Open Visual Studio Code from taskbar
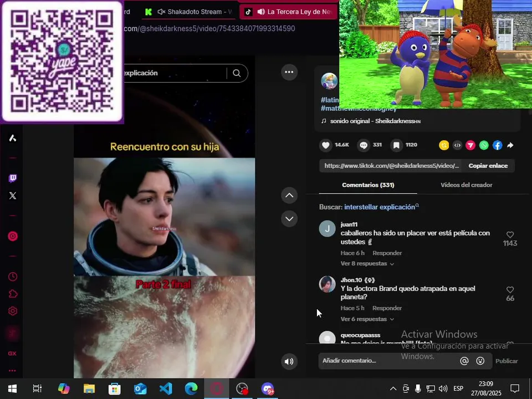 [x=166, y=388]
